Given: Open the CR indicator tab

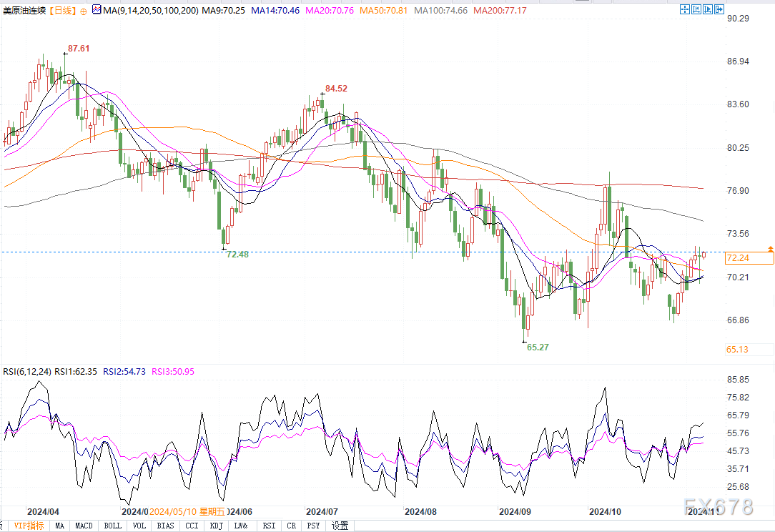Looking at the screenshot, I should [x=292, y=526].
